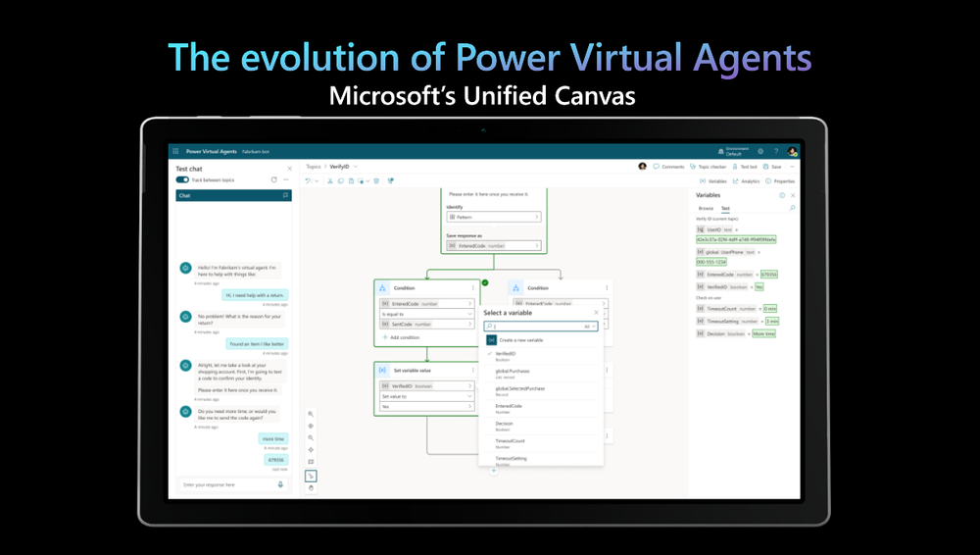Expand the Set value to dropdown
Screen dimensions: 980x555
click(427, 396)
